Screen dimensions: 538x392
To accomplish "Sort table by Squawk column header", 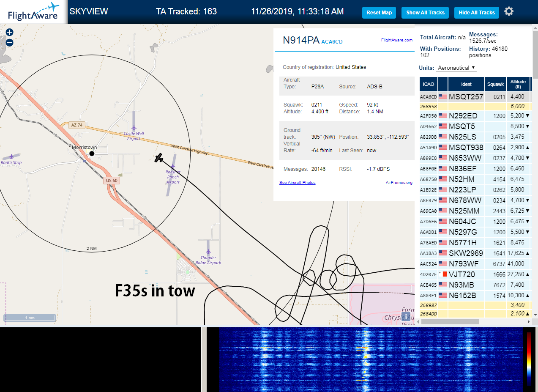I will pos(495,84).
